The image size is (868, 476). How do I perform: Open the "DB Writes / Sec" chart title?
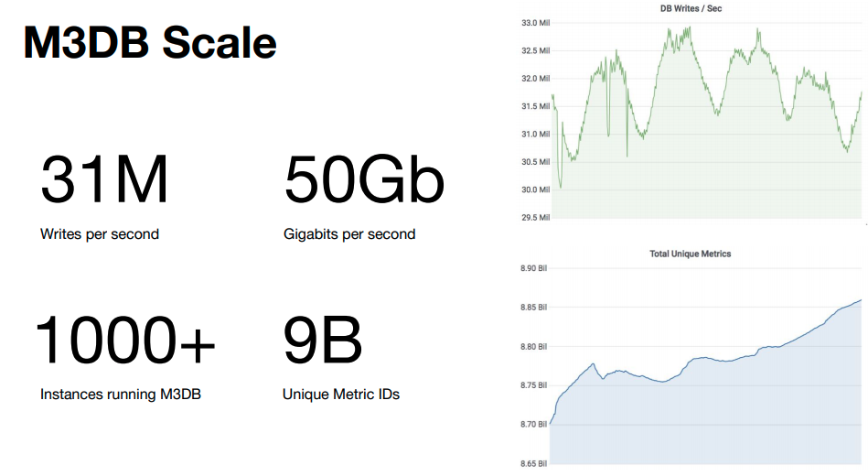[691, 8]
